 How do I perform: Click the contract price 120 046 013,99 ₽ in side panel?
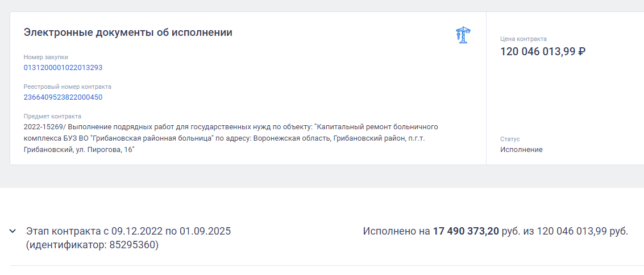(x=538, y=52)
